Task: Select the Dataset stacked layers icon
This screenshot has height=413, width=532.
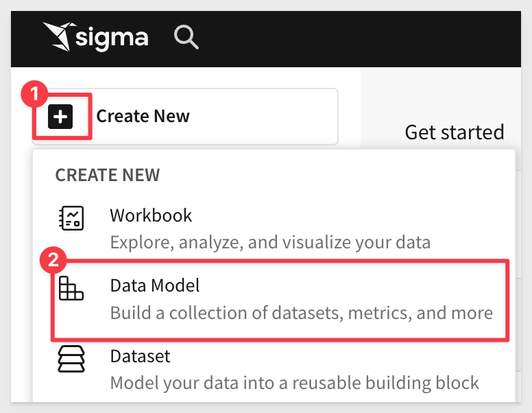Action: (71, 359)
